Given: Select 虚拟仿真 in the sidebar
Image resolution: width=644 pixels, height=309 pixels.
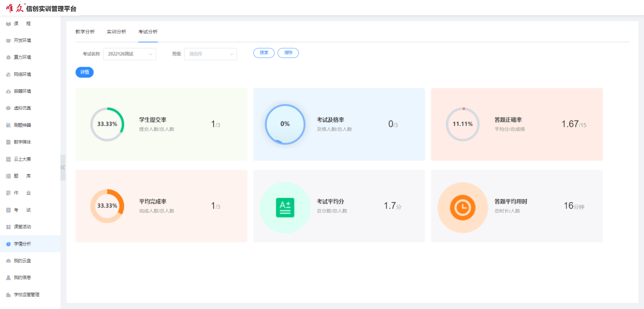Looking at the screenshot, I should click(22, 108).
